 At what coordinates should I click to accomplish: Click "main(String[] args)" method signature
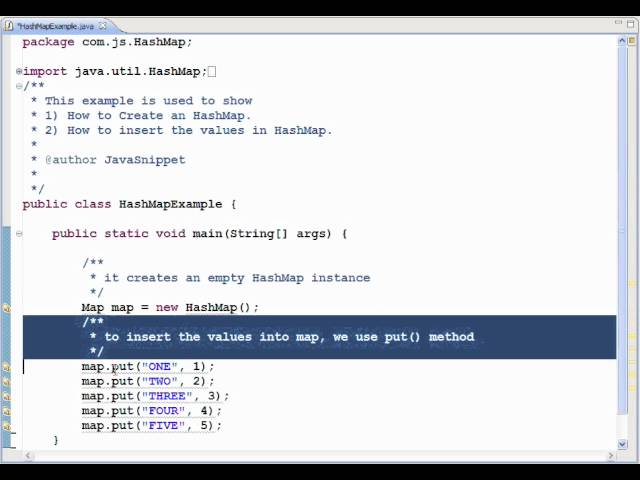tap(262, 234)
